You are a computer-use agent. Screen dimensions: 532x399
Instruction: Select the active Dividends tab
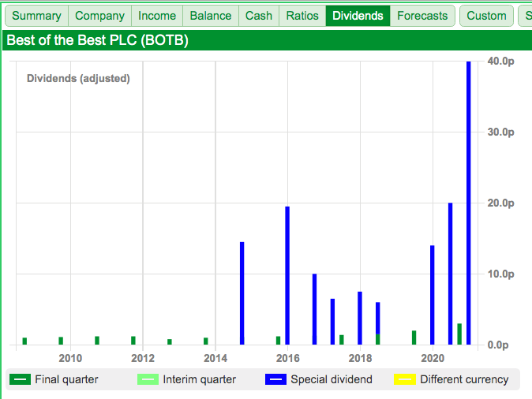coord(358,16)
